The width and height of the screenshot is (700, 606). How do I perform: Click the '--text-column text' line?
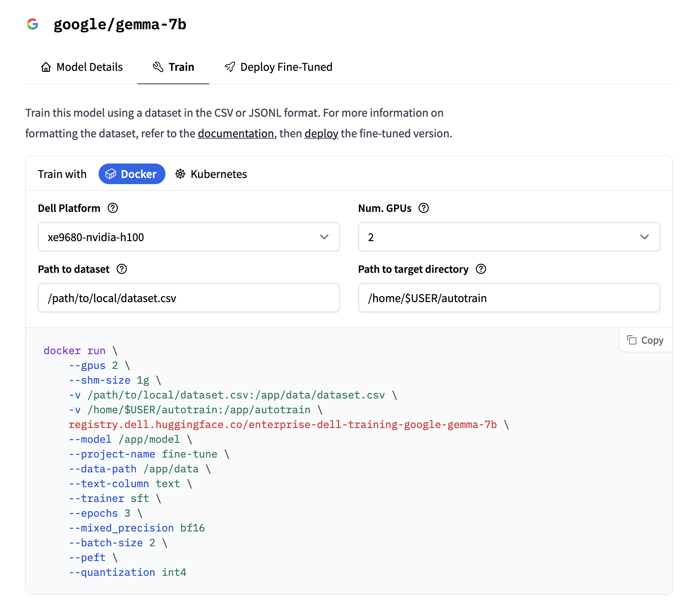[x=131, y=483]
